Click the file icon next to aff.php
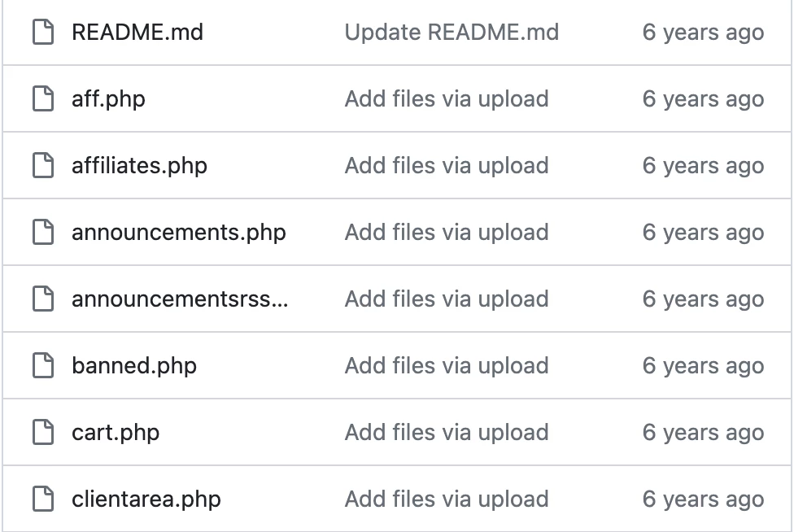The image size is (794, 532). (41, 98)
